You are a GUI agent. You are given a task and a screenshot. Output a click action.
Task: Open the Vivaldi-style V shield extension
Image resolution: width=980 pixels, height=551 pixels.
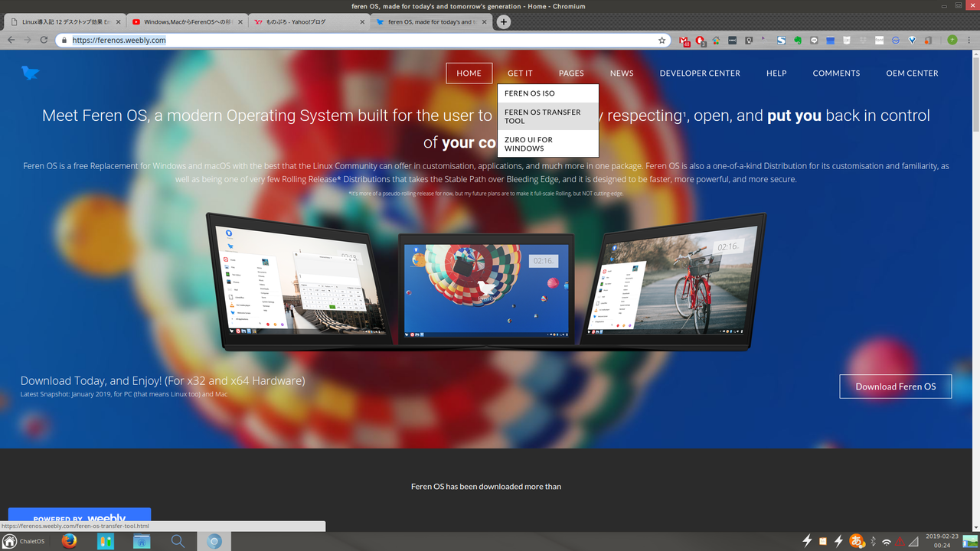912,40
